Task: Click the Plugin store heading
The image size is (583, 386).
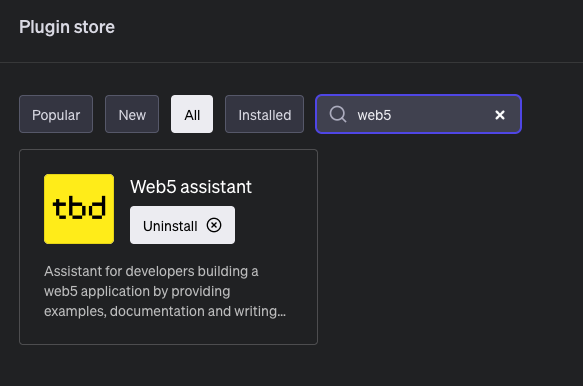Action: pos(67,27)
